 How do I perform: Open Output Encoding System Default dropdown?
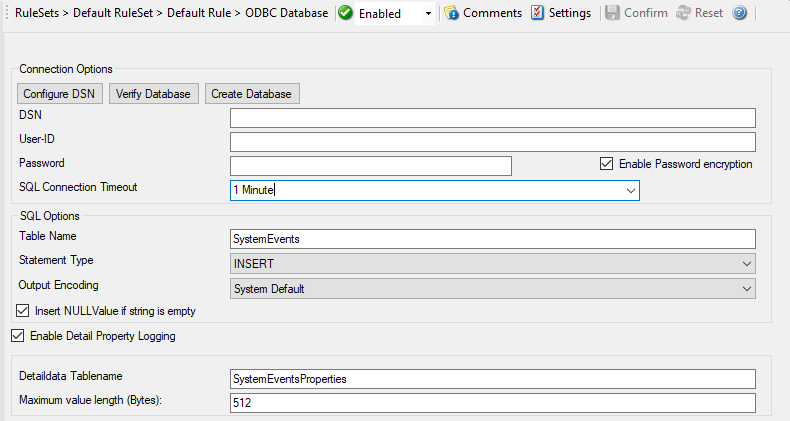(x=747, y=289)
